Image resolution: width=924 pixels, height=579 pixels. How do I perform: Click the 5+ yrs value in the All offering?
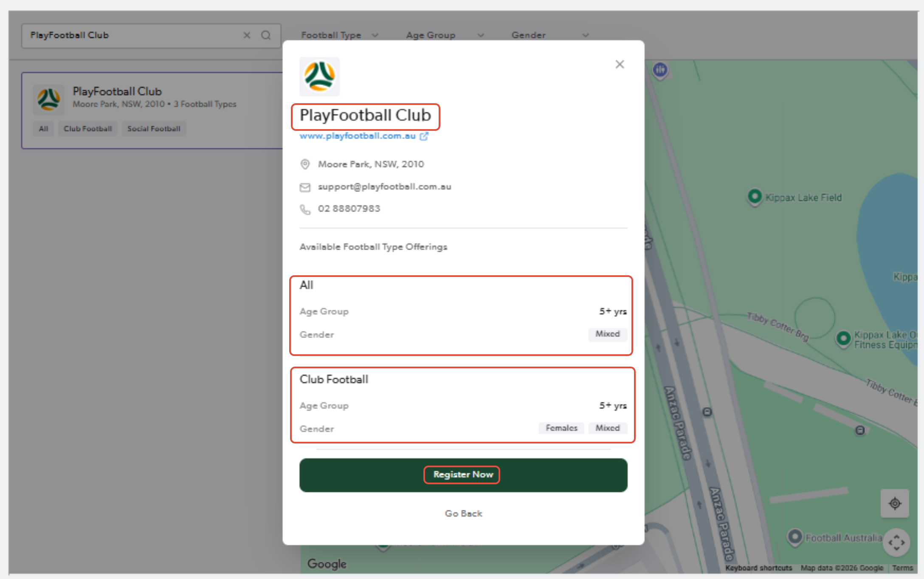click(613, 311)
